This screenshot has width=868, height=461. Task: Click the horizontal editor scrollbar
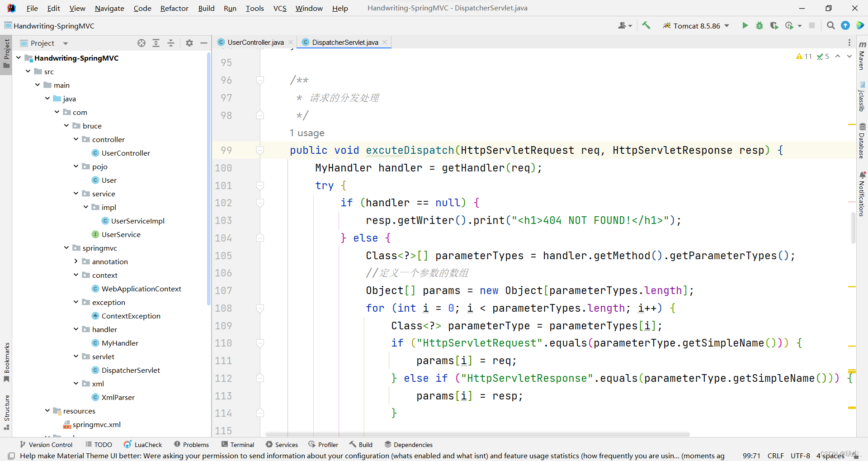(x=477, y=434)
